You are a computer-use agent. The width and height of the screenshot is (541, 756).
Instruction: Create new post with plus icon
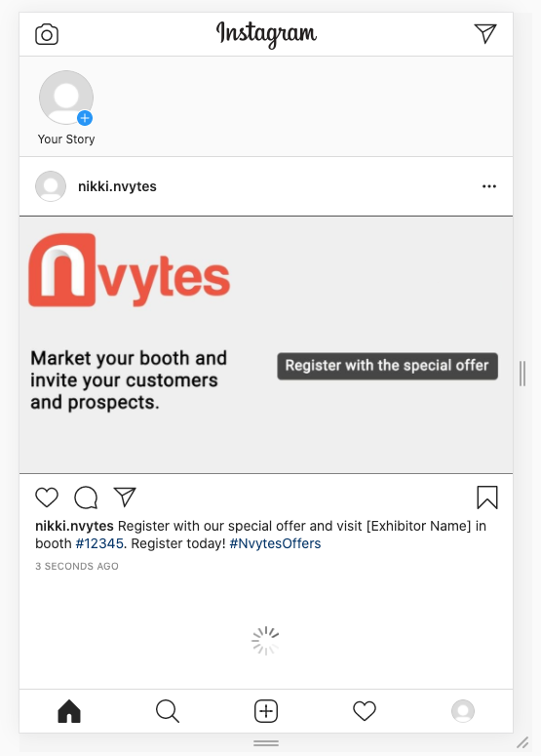266,711
